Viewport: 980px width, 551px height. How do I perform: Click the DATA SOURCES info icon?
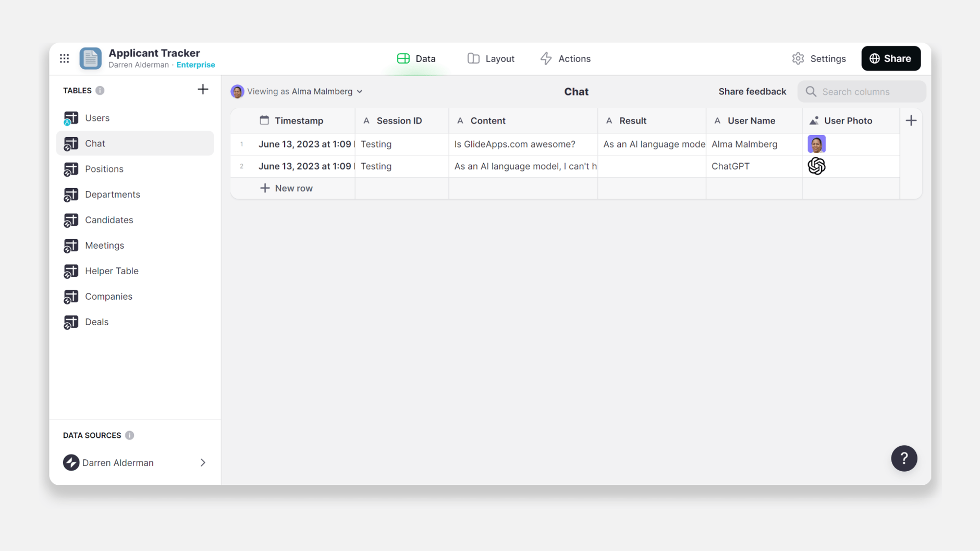pyautogui.click(x=129, y=435)
